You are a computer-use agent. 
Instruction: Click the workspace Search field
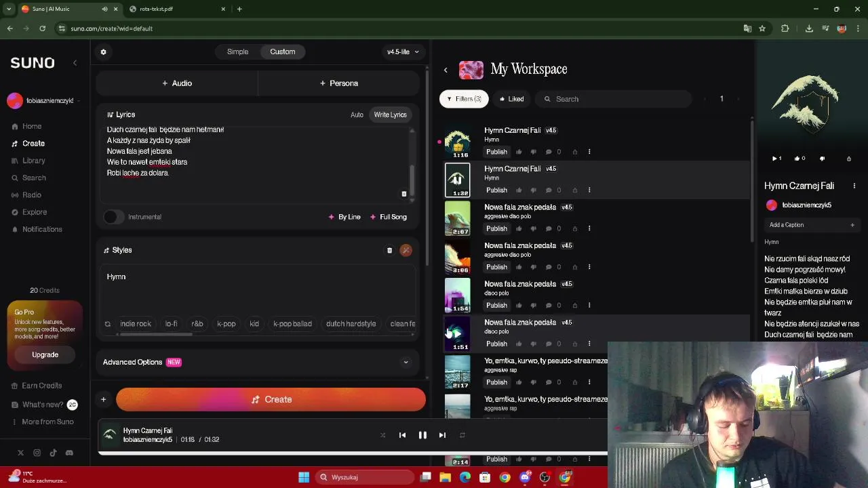(614, 99)
